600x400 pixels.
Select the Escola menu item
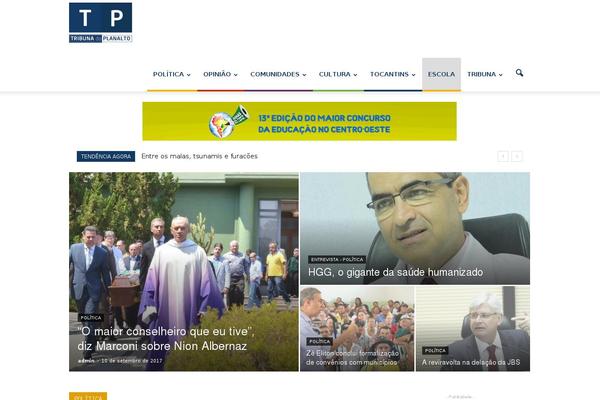441,74
